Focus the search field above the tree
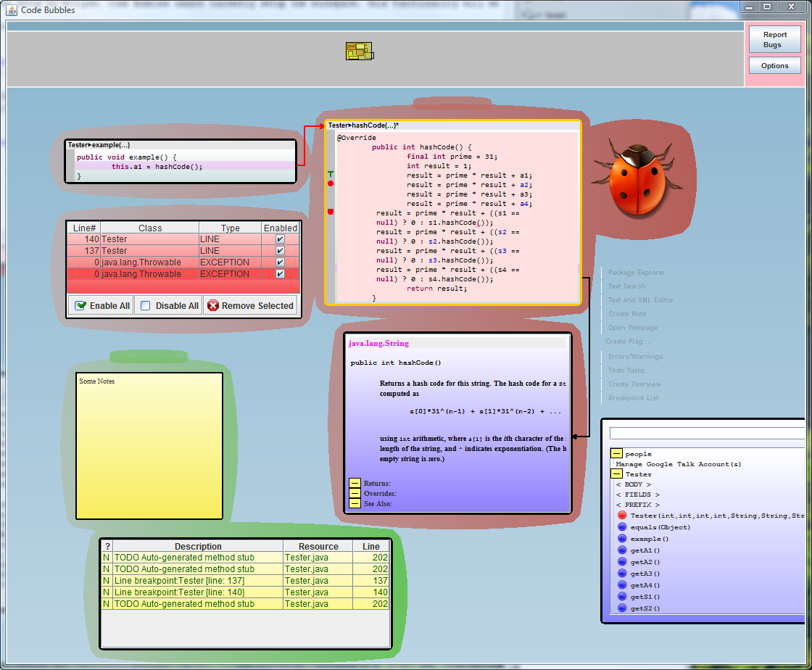 707,433
